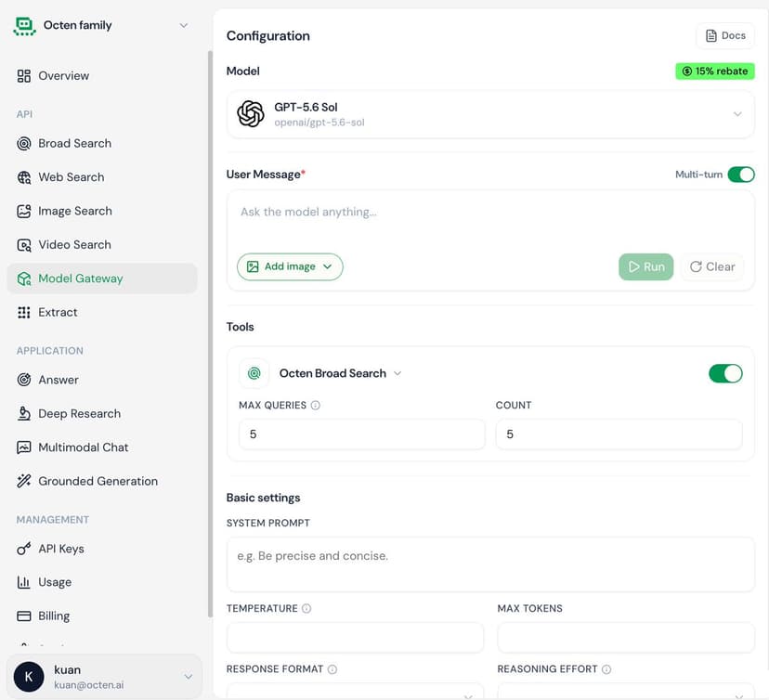Click the Temperature input field

355,638
